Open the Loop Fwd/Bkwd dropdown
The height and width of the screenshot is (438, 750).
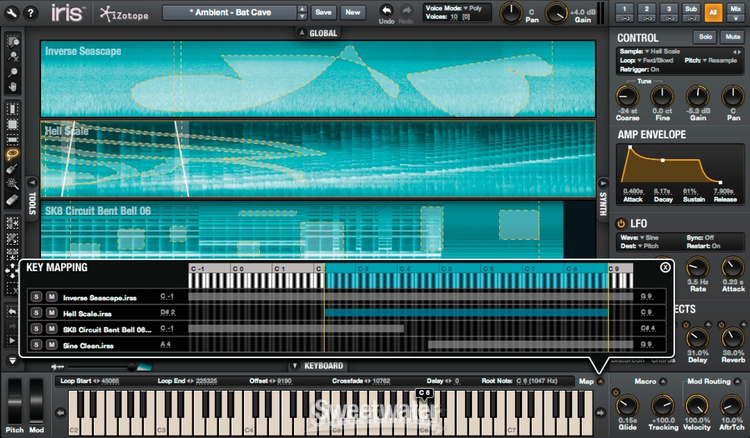click(655, 60)
